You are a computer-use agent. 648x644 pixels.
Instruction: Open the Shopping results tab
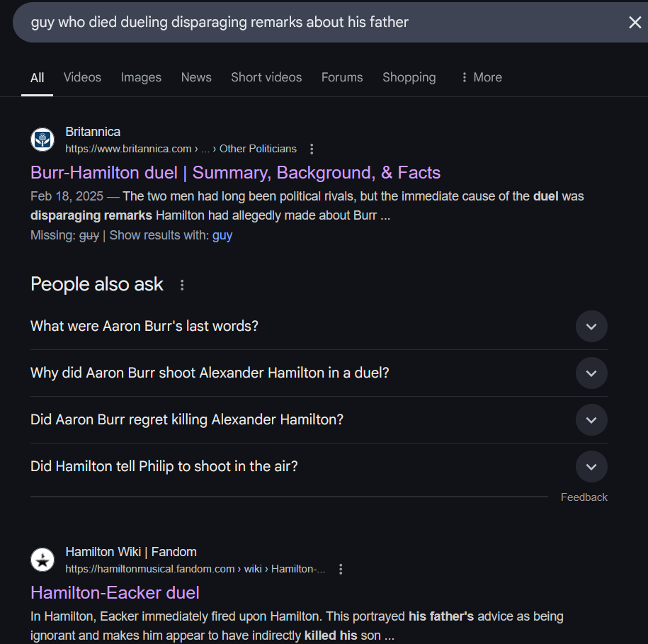coord(409,77)
